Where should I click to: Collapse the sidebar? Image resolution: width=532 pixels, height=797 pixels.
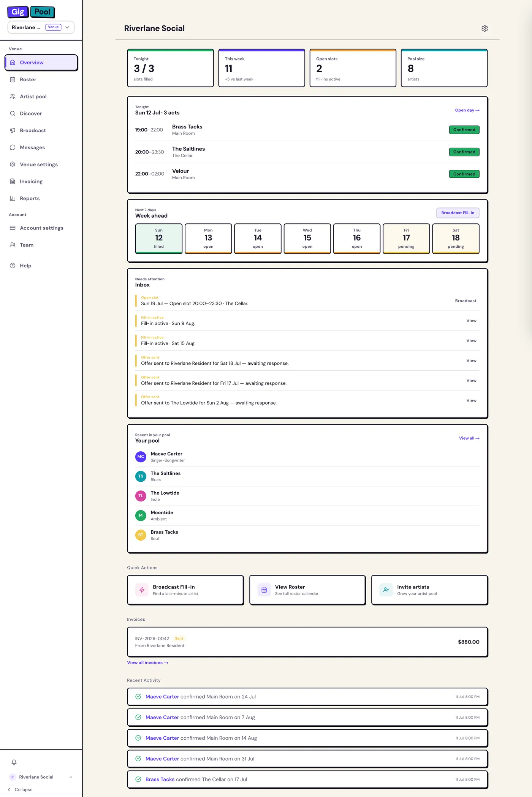coord(20,789)
